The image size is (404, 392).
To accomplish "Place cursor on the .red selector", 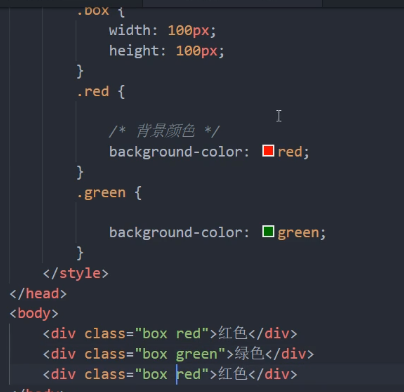I will (93, 91).
